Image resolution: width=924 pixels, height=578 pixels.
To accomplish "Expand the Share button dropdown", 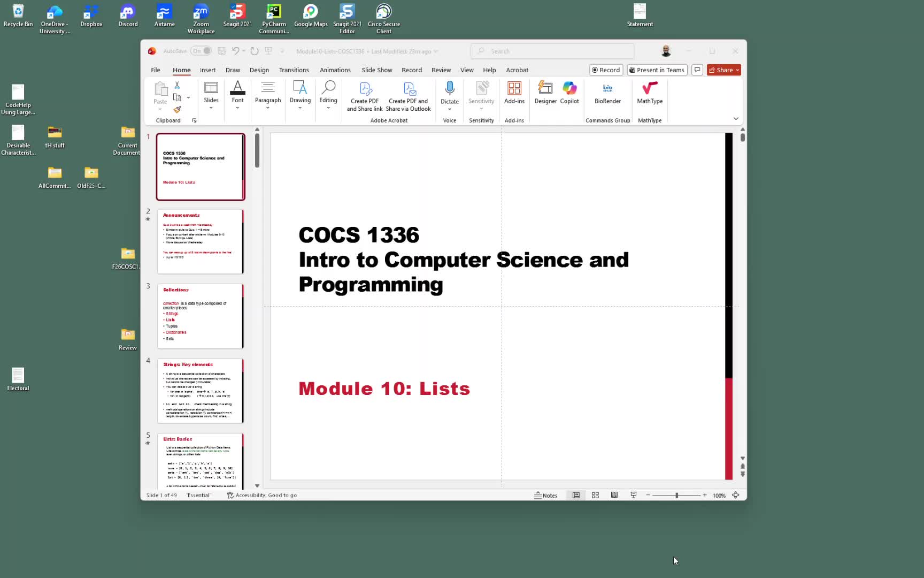I will click(x=737, y=70).
